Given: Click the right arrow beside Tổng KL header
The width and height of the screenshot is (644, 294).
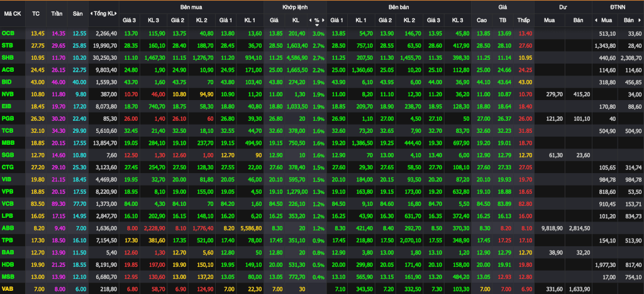Looking at the screenshot, I should click(116, 14).
